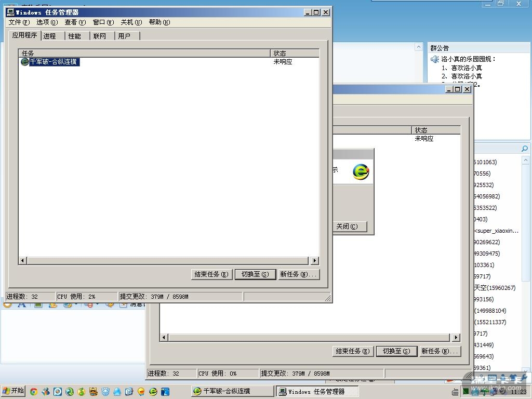The image size is (532, 399).
Task: Launch 360 browser from quick launch
Action: [x=153, y=392]
